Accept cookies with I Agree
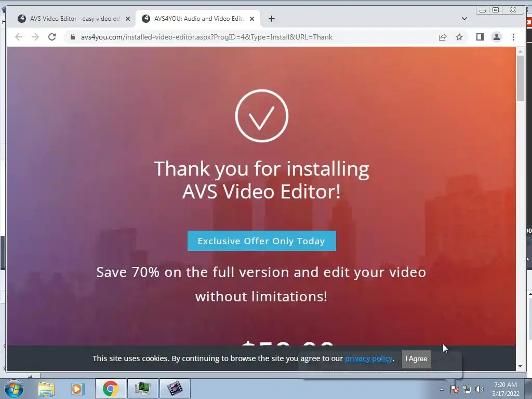This screenshot has height=399, width=532. click(416, 358)
